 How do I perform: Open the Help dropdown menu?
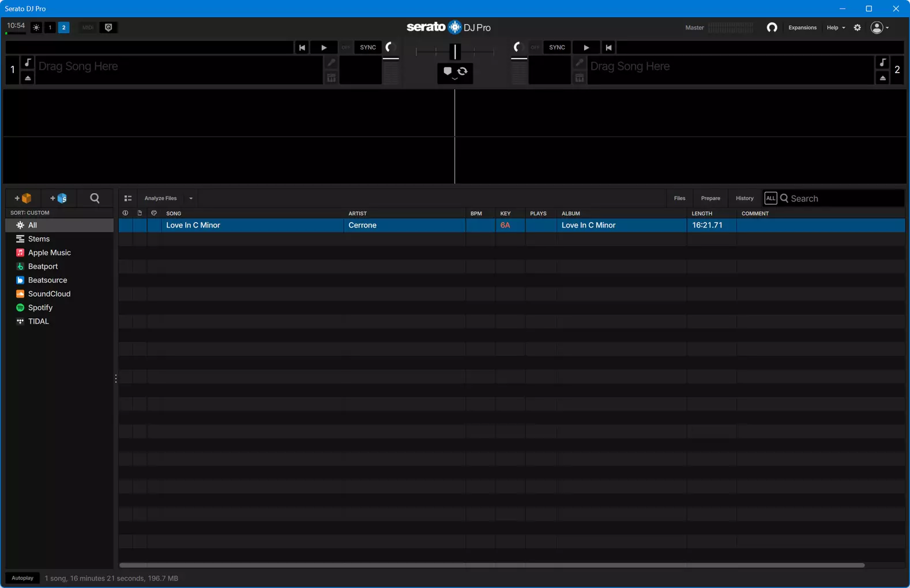tap(836, 28)
